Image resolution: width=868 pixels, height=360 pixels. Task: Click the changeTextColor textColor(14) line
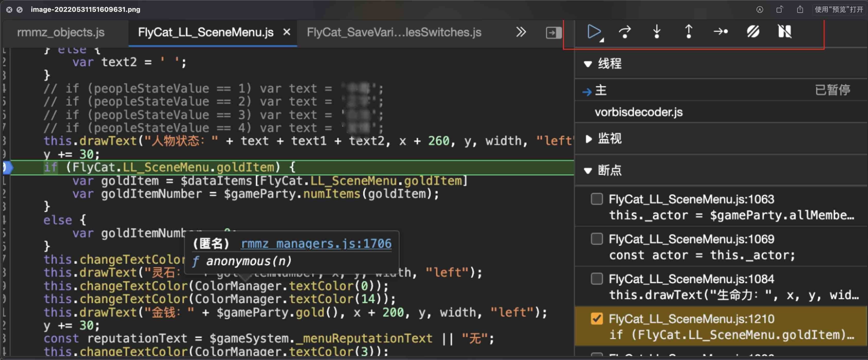click(219, 299)
